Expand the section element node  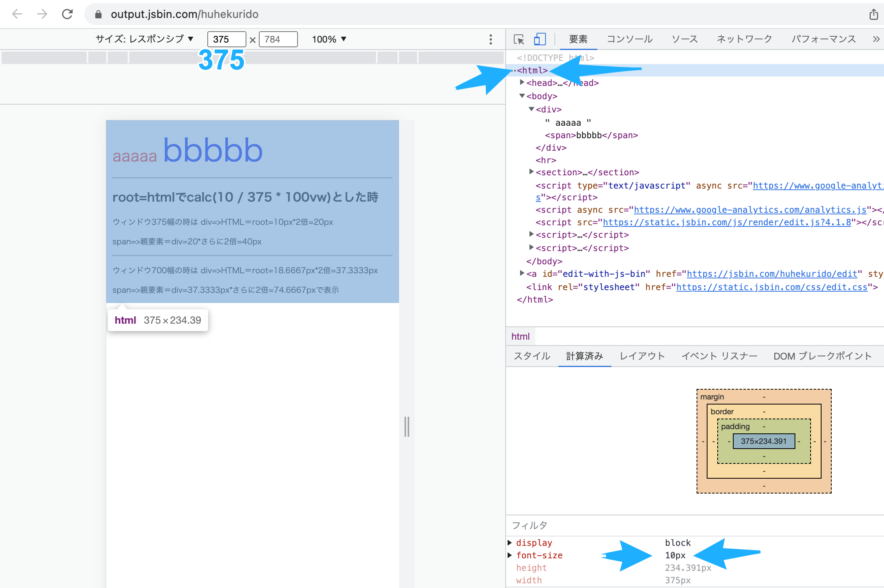[531, 171]
